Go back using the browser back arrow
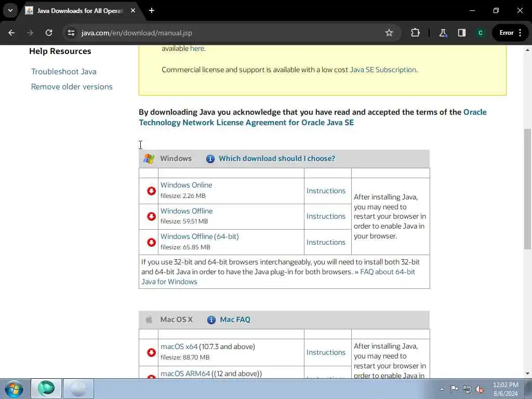Viewport: 532px width, 399px height. point(11,33)
